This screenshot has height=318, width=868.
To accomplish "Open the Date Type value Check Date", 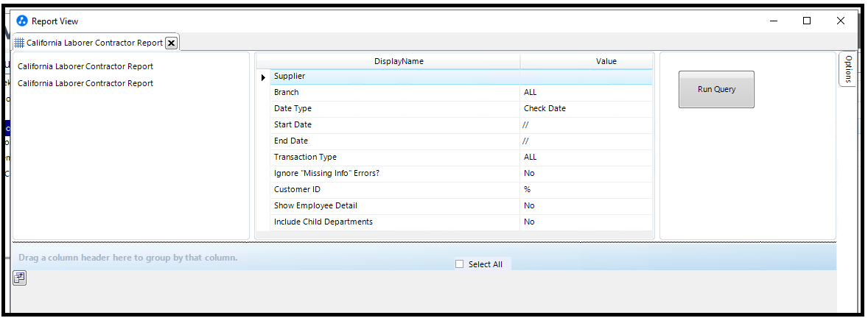I will click(586, 109).
